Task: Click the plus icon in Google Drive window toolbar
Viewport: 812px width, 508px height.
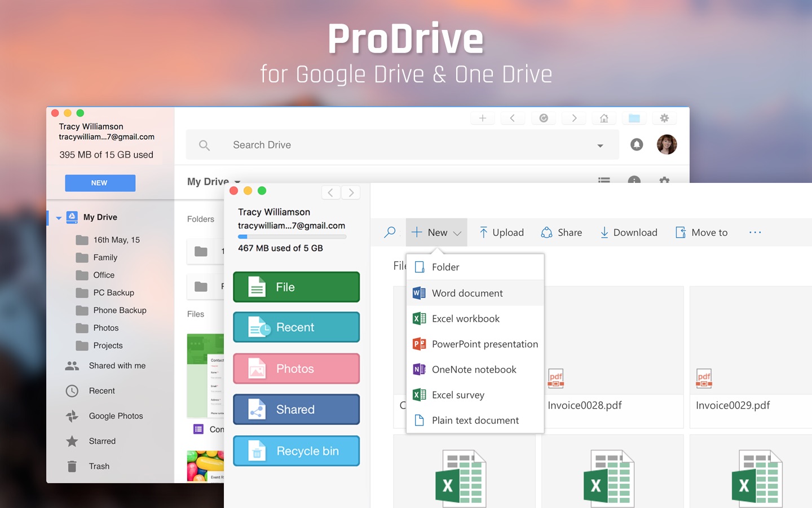Action: [x=483, y=118]
